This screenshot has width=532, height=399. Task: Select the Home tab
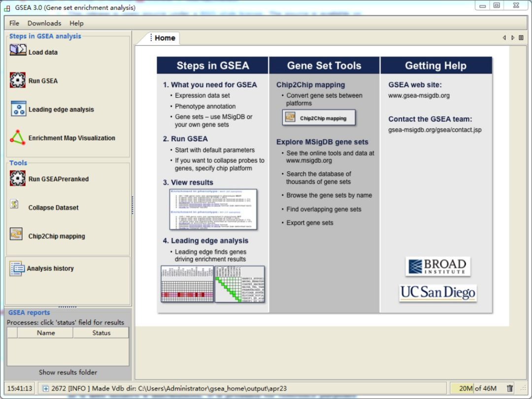165,38
